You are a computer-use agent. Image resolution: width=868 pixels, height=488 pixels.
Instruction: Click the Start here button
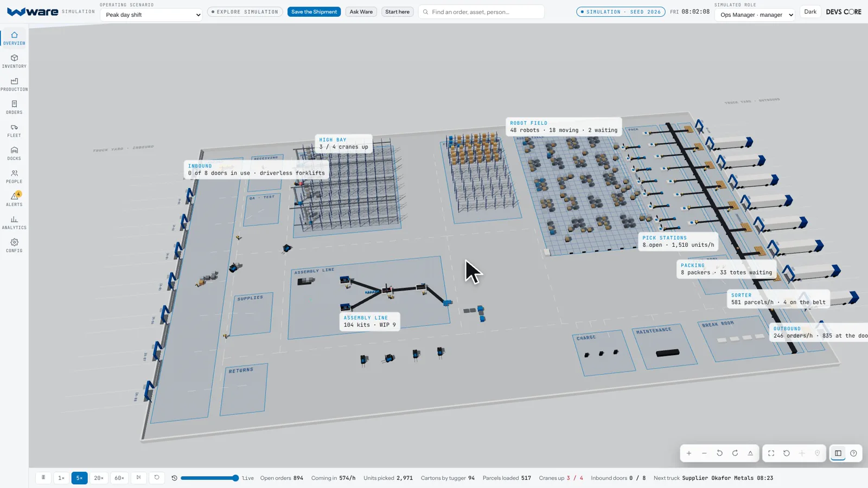coord(397,12)
